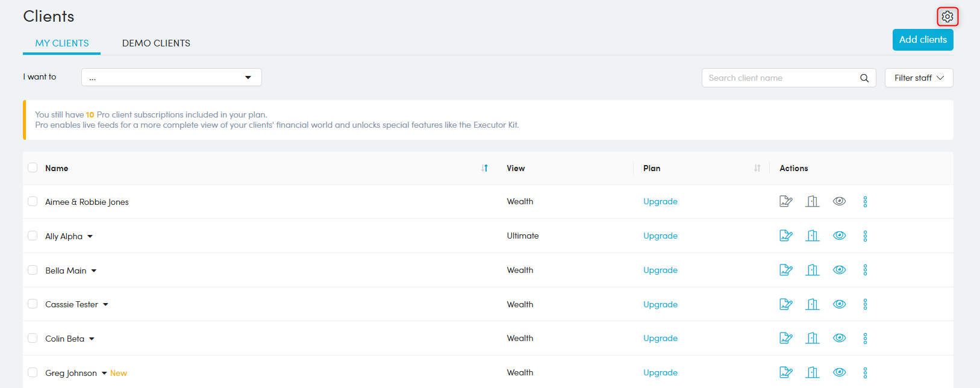Expand the Filter staff dropdown
This screenshot has height=388, width=980.
tap(919, 78)
